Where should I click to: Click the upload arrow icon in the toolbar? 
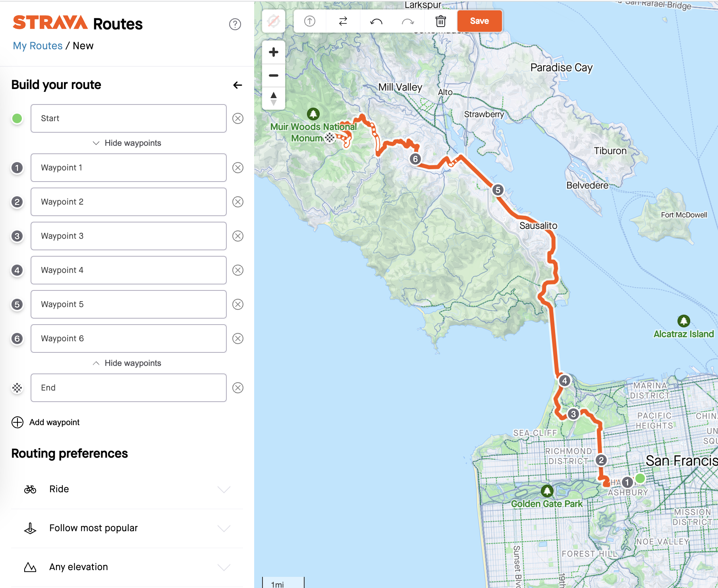click(x=309, y=21)
